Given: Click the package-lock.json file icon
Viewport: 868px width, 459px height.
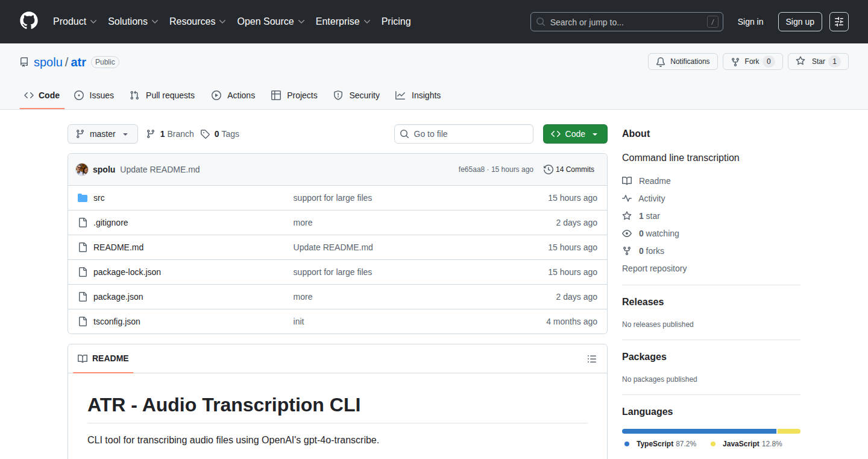Looking at the screenshot, I should (83, 272).
